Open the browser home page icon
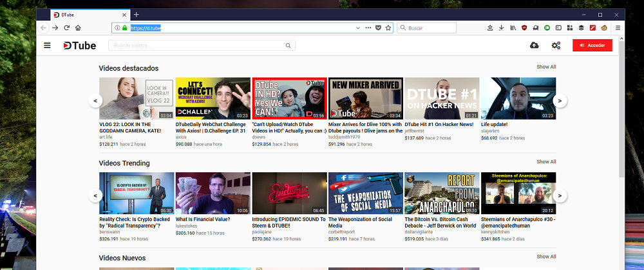644x270 pixels. pyautogui.click(x=78, y=28)
